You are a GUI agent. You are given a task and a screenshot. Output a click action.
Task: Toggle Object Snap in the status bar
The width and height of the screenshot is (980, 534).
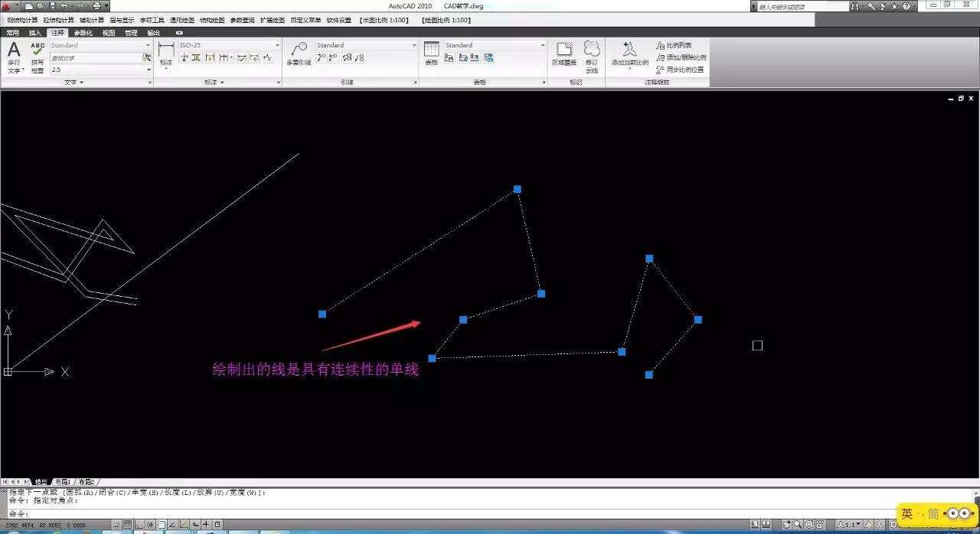coord(162,524)
